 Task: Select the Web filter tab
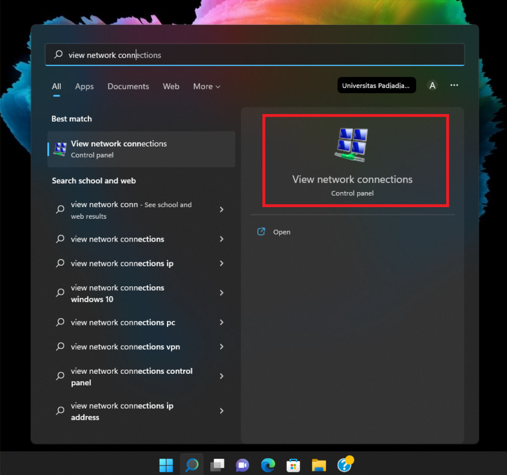[x=171, y=87]
